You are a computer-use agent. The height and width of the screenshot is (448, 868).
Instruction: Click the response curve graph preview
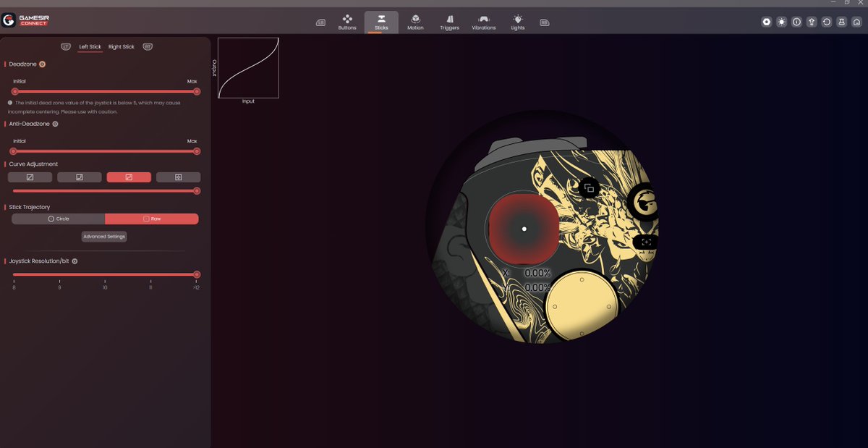[248, 68]
